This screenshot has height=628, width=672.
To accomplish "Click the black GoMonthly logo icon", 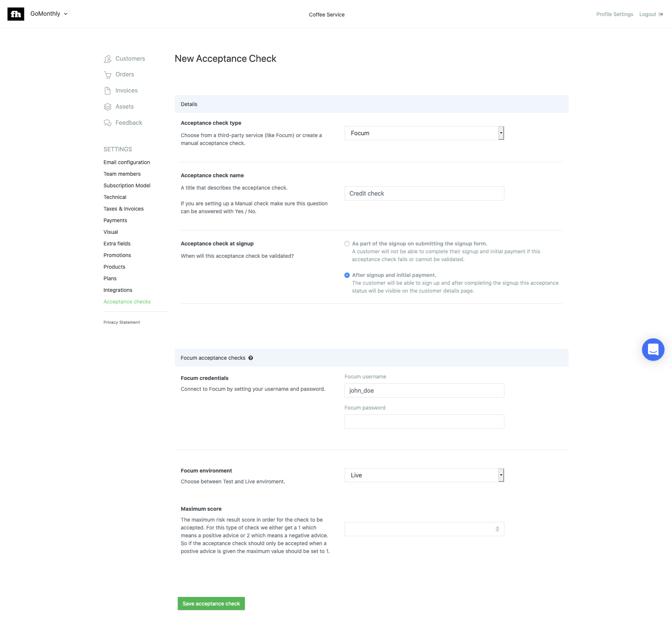I will [16, 14].
